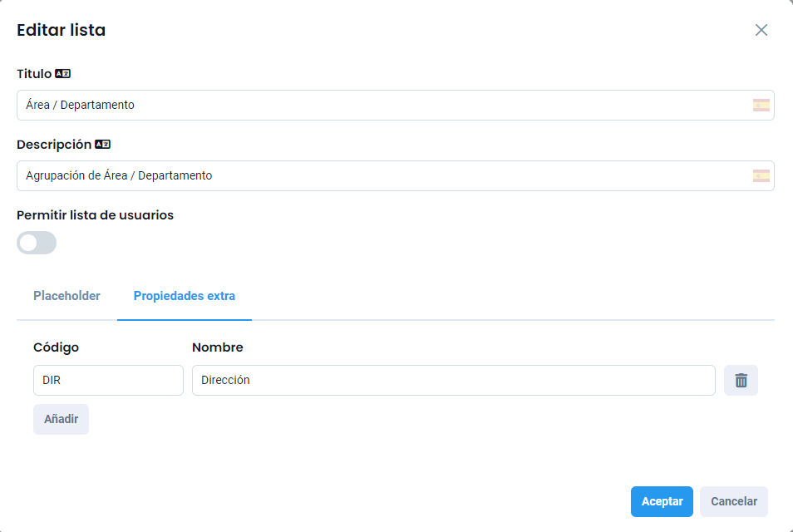Image resolution: width=793 pixels, height=532 pixels.
Task: Select the Propiedades extra tab
Action: pyautogui.click(x=185, y=296)
